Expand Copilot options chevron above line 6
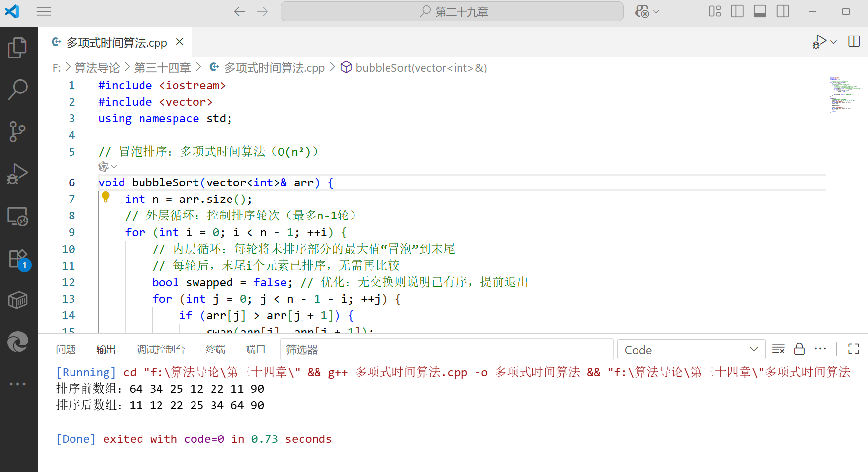868x472 pixels. coord(114,167)
